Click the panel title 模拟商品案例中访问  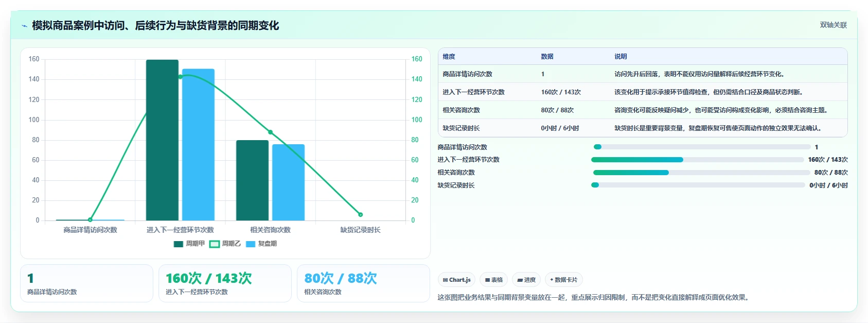pyautogui.click(x=155, y=25)
